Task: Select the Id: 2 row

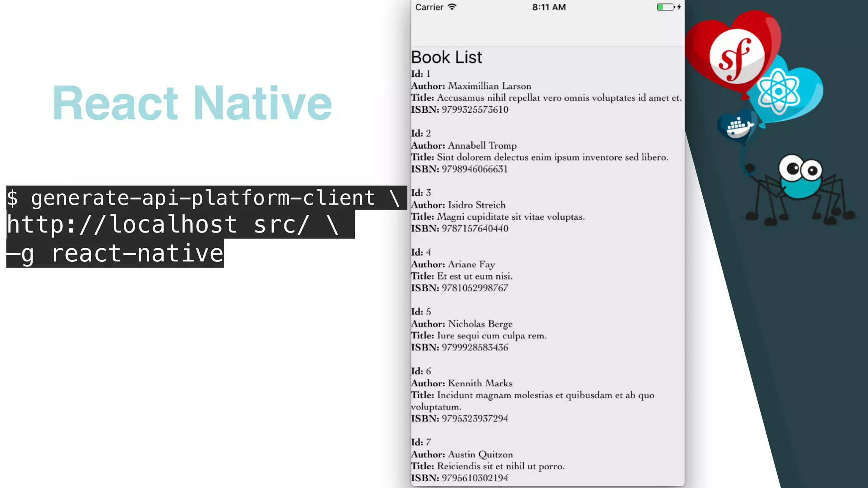Action: [421, 133]
